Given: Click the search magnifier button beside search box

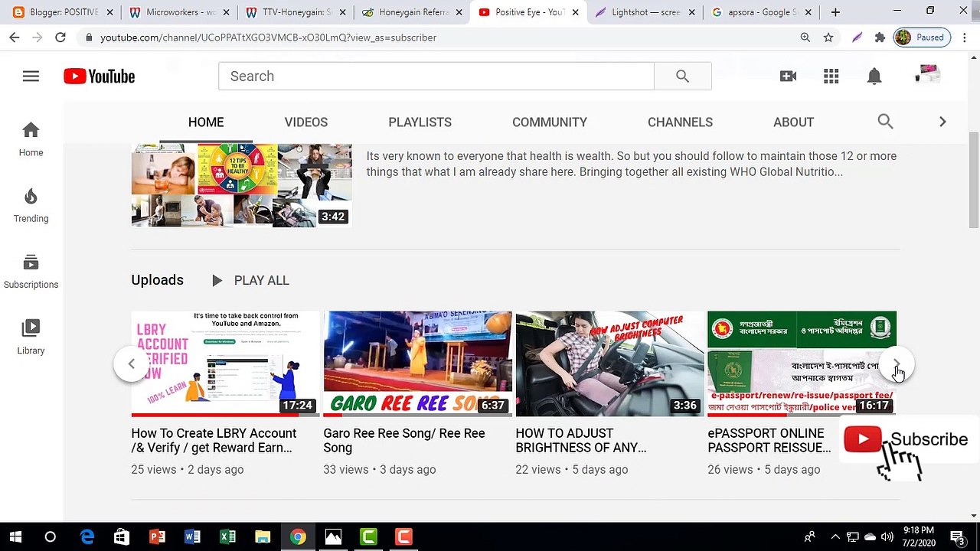Looking at the screenshot, I should click(682, 77).
